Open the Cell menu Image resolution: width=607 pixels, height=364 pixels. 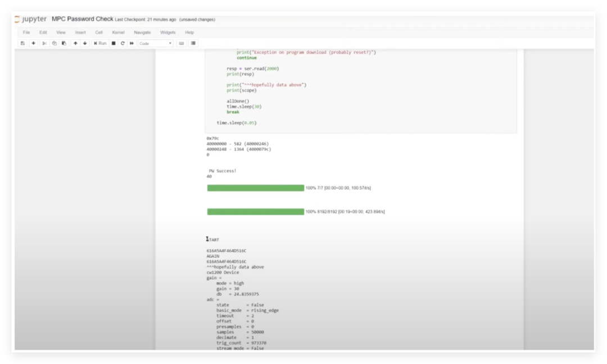(x=99, y=33)
